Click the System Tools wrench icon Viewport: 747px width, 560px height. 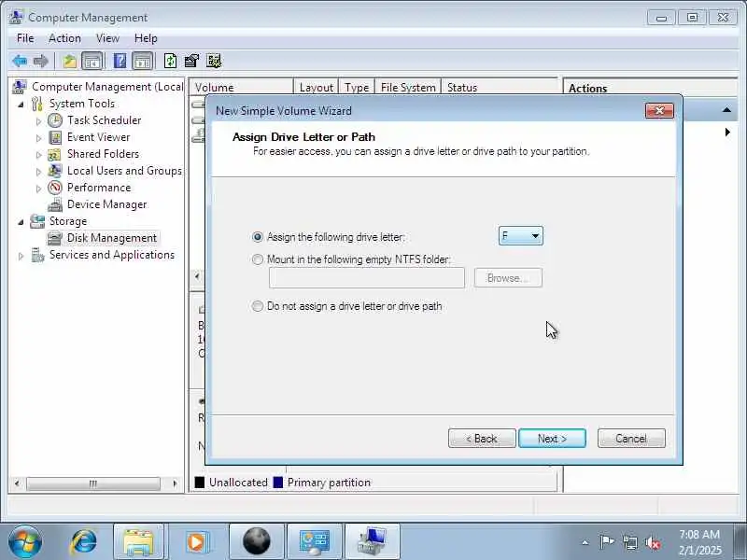(x=37, y=104)
